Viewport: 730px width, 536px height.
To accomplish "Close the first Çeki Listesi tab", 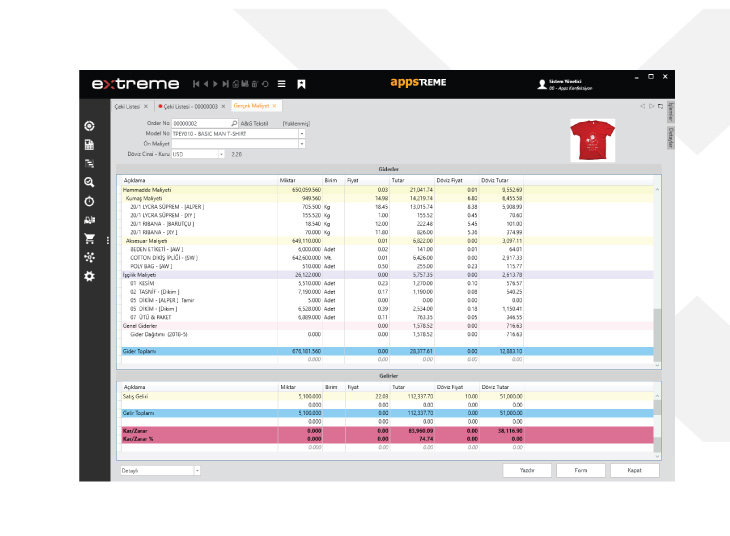I will click(x=146, y=106).
